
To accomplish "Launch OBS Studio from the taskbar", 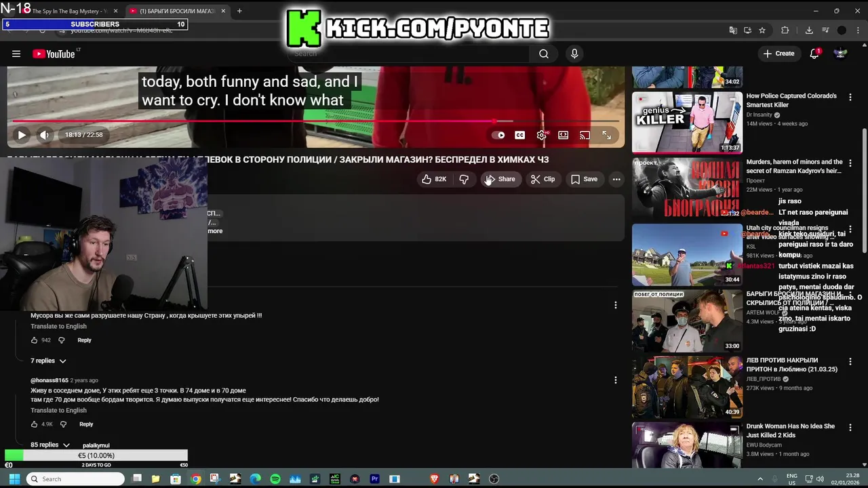I will pos(494,479).
